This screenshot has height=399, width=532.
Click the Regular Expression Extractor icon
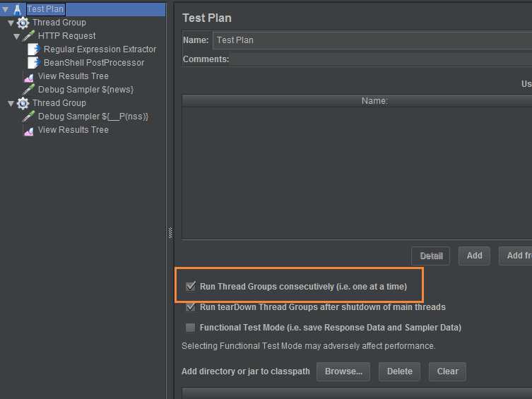click(x=34, y=49)
